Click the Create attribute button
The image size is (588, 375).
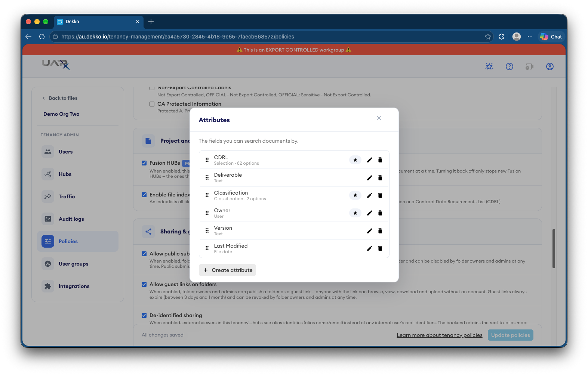coord(227,270)
